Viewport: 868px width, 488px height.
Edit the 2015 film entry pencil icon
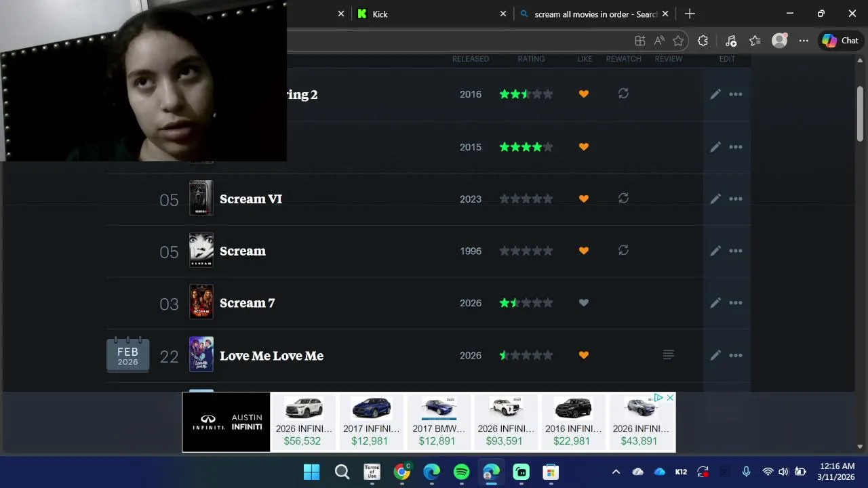tap(715, 147)
